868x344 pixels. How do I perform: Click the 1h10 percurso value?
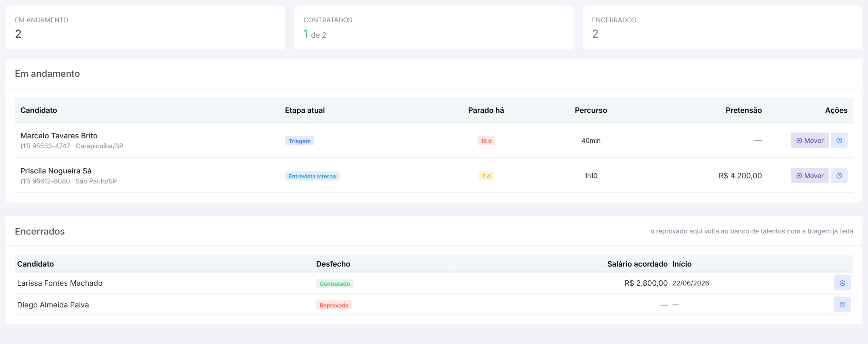[591, 176]
